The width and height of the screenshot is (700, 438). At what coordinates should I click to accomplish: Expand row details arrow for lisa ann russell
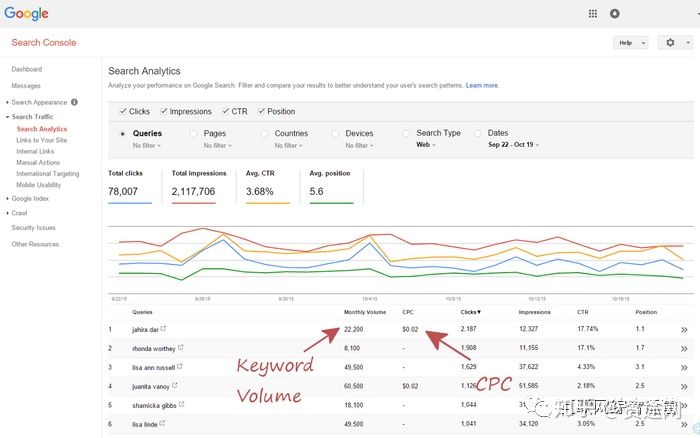684,367
